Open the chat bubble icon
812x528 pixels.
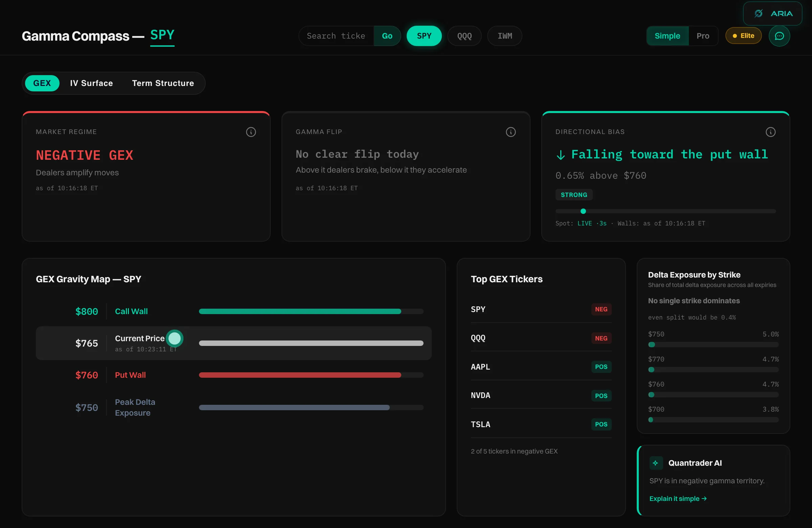click(x=779, y=36)
